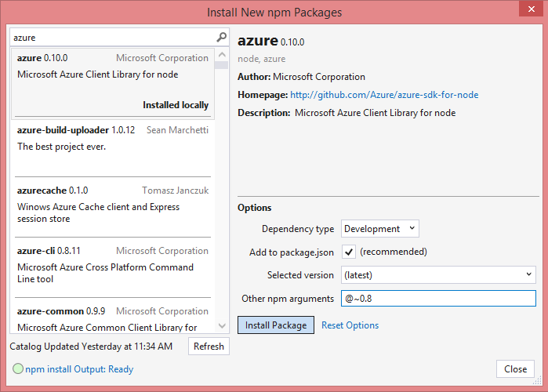Click the package list scroll down arrow
Viewport: 548px width, 392px height.
[222, 325]
